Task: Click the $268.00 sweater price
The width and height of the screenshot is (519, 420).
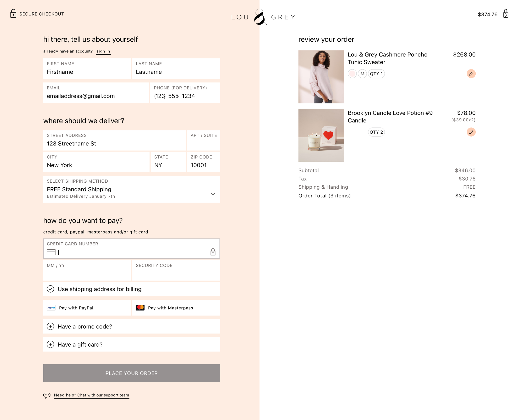Action: click(464, 55)
